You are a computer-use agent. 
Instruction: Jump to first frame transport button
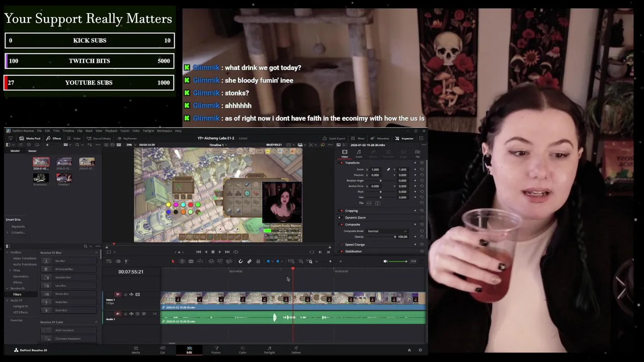pyautogui.click(x=198, y=252)
